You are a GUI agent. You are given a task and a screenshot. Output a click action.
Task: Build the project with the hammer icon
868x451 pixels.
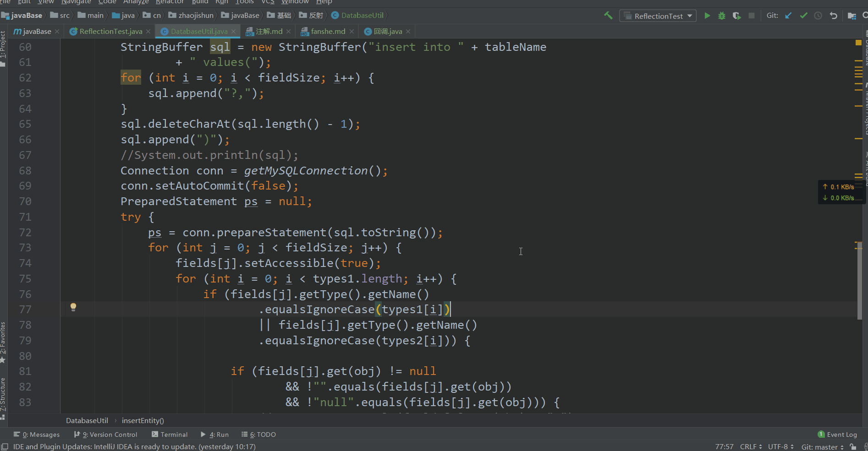608,16
